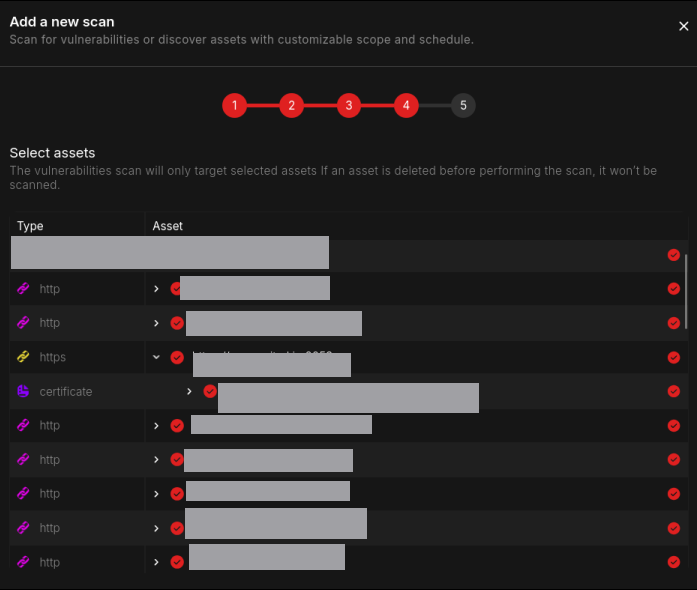The image size is (697, 590).
Task: Click the asset list vertical scrollbar
Action: pyautogui.click(x=686, y=290)
